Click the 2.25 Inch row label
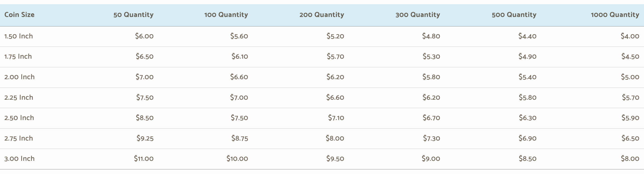Viewport: 644px width, 174px height. pos(19,97)
